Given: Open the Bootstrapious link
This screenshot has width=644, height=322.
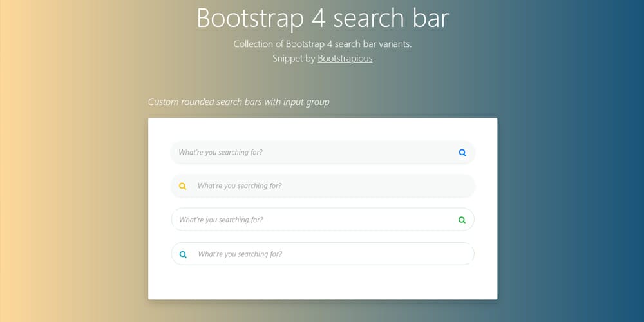Looking at the screenshot, I should (x=345, y=59).
